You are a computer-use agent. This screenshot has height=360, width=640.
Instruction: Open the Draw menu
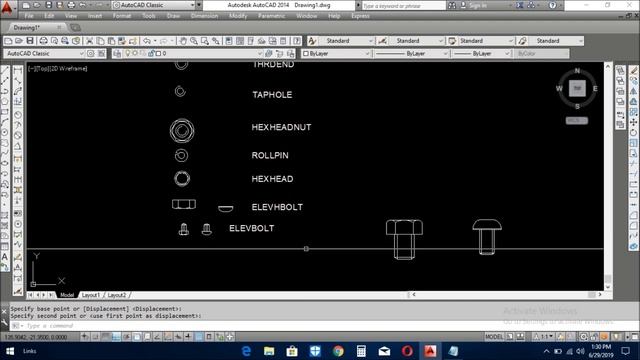point(173,16)
